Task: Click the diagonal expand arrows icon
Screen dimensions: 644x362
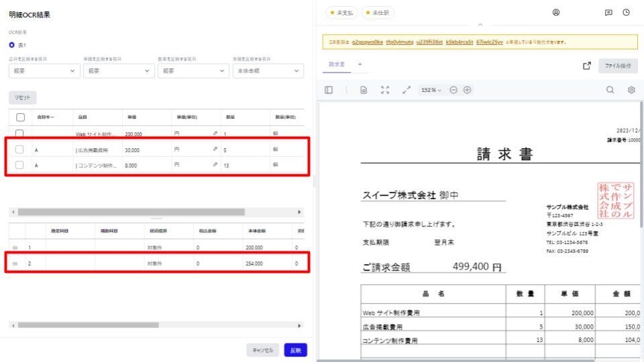Action: tap(407, 90)
